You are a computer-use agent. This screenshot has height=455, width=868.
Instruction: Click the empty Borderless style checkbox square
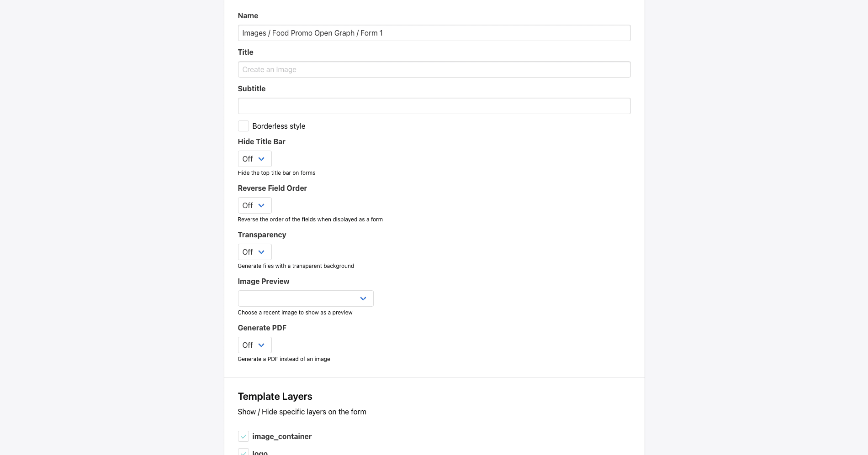click(x=243, y=126)
